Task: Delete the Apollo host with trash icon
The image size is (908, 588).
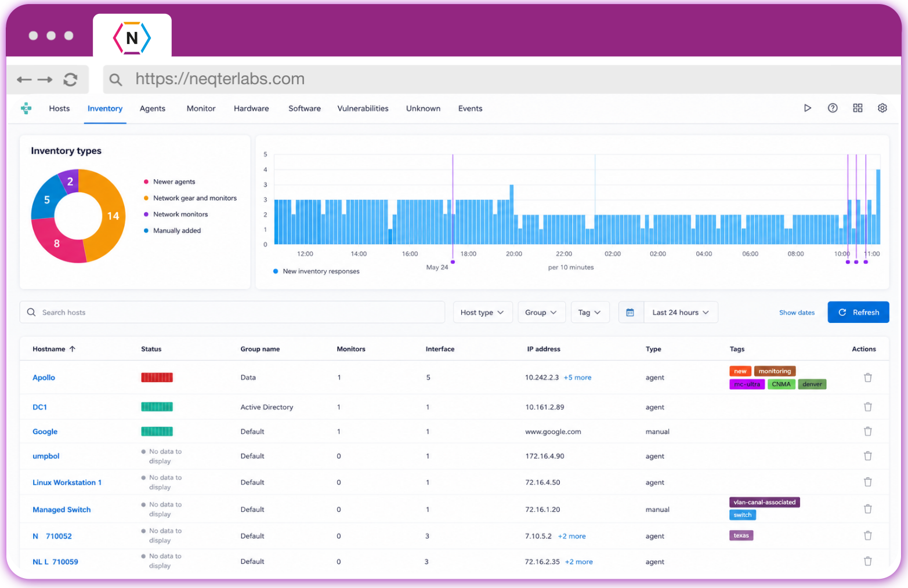Action: (868, 378)
